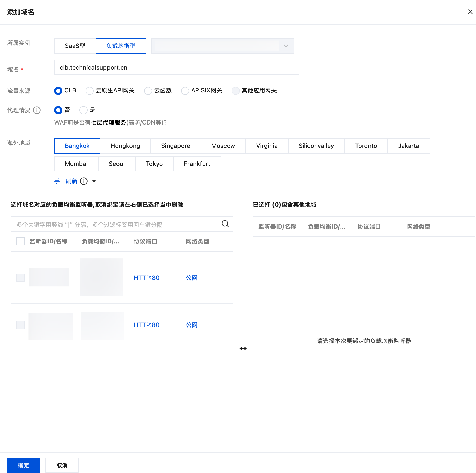
Task: Click the info icon next to 手工刷新
Action: (84, 181)
